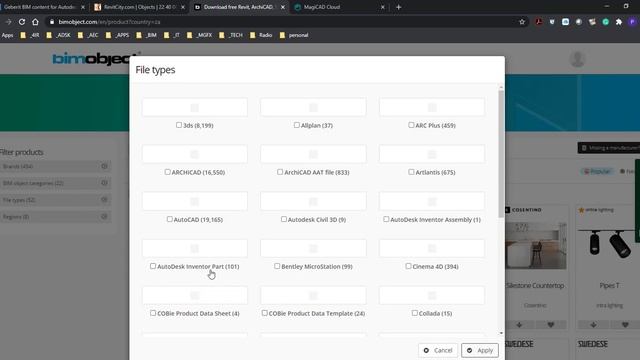
Task: Open the user account avatar on page
Action: (578, 59)
